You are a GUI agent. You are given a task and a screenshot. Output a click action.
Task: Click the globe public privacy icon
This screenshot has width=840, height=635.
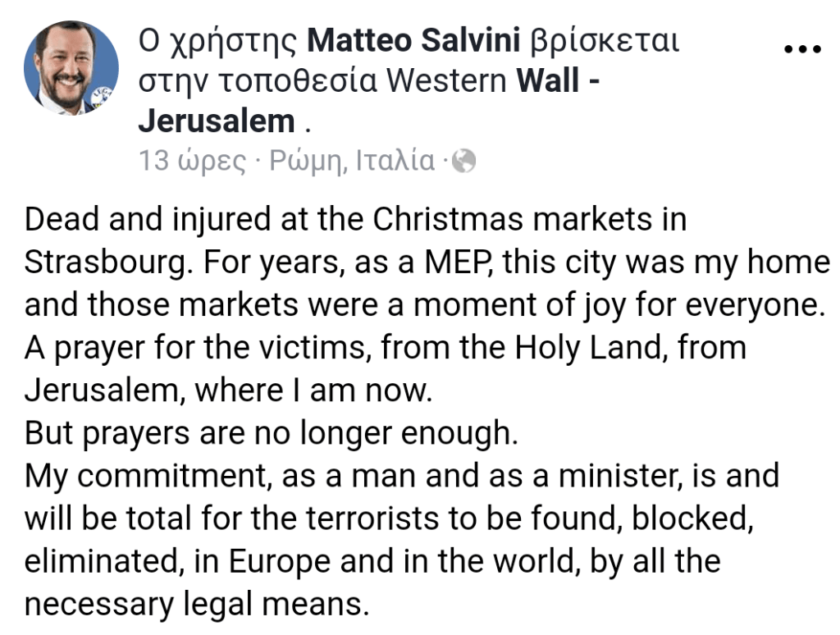pos(463,161)
